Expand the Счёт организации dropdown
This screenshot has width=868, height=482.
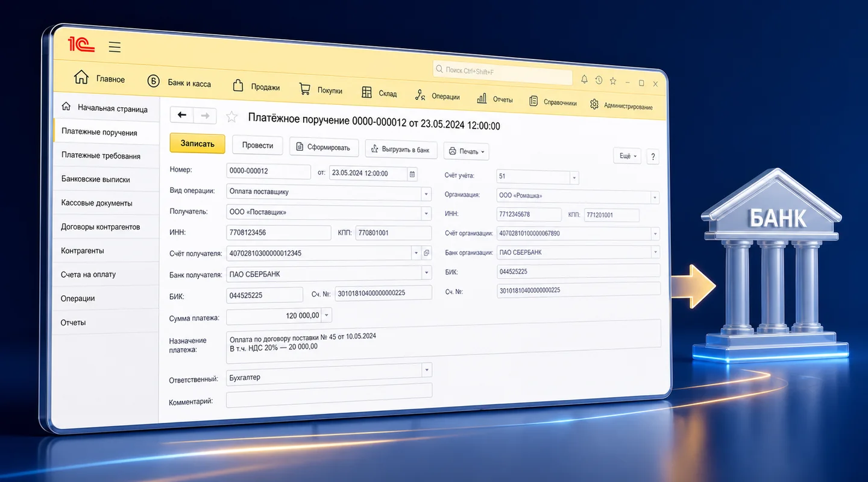point(655,234)
